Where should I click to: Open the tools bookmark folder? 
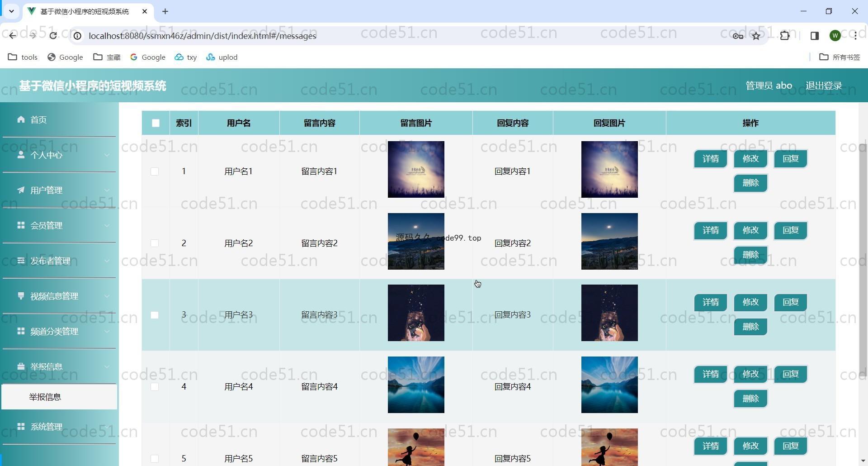(x=23, y=57)
